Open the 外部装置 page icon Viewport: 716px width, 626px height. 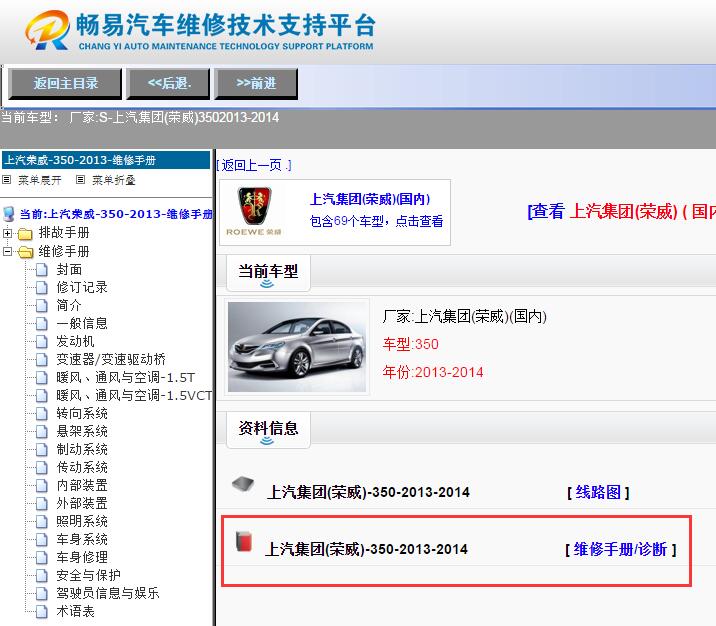[x=42, y=504]
